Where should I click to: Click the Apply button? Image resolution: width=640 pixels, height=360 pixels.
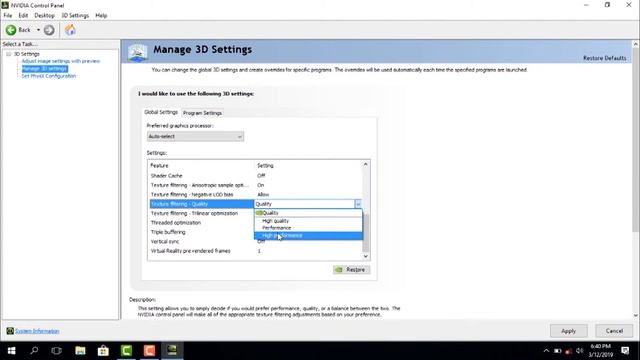pyautogui.click(x=569, y=331)
